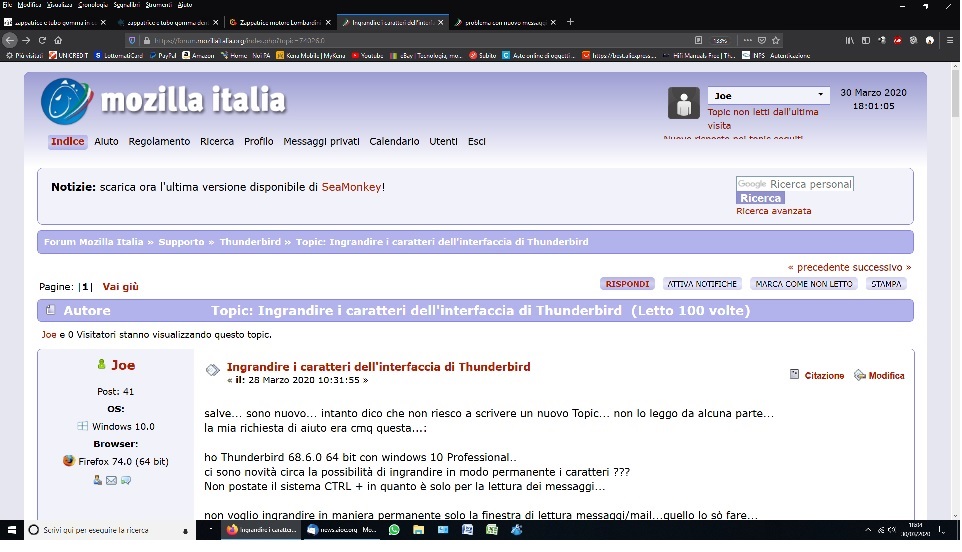Open the Segnalibri menu
Image resolution: width=962 pixels, height=552 pixels.
[x=126, y=4]
